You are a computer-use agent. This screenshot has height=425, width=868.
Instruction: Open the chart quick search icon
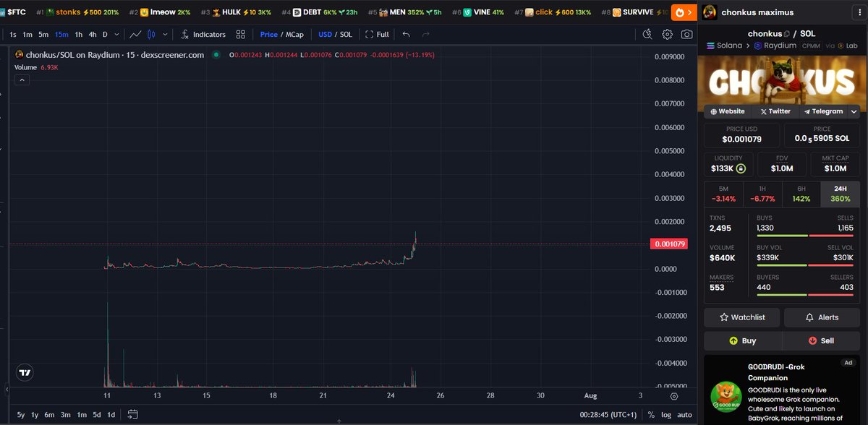648,34
